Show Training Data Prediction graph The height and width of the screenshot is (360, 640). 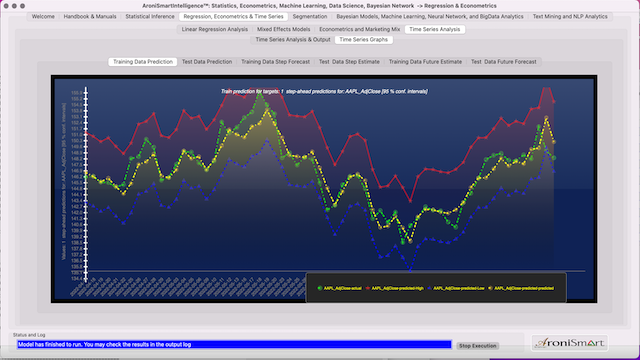(x=143, y=62)
